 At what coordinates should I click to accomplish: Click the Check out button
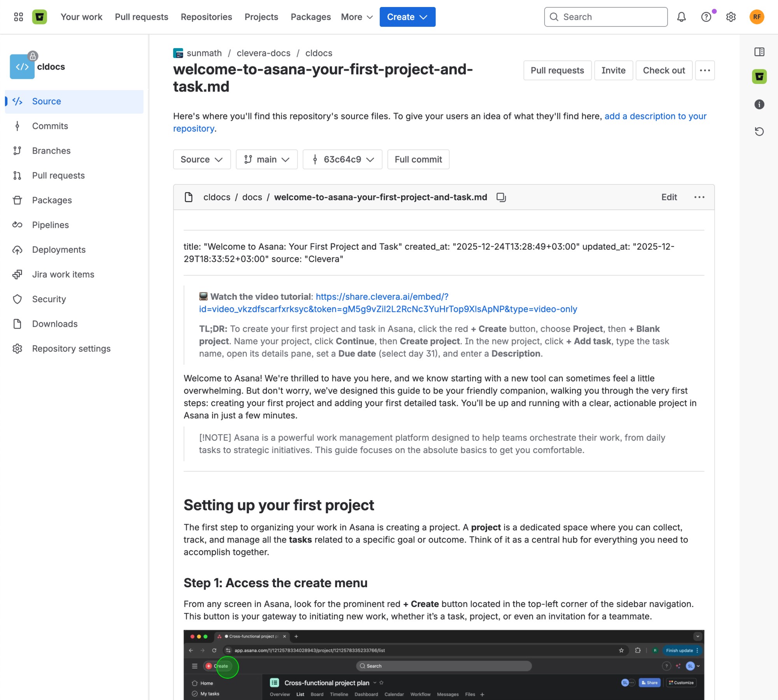tap(664, 70)
